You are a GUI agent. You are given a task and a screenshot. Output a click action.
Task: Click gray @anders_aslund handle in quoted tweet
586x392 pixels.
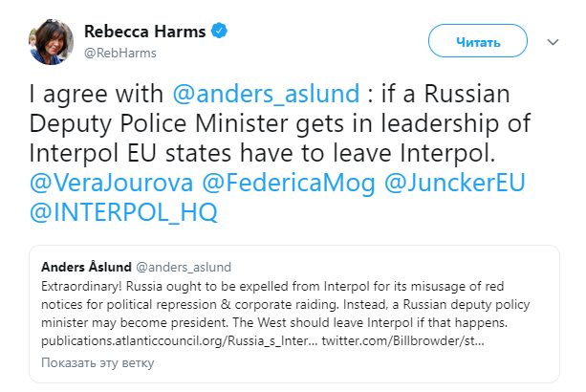184,265
